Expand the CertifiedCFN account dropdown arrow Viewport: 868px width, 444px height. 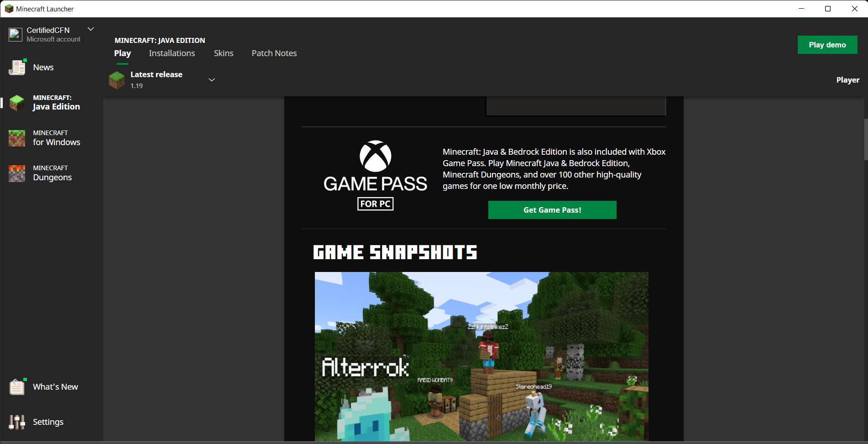tap(91, 29)
